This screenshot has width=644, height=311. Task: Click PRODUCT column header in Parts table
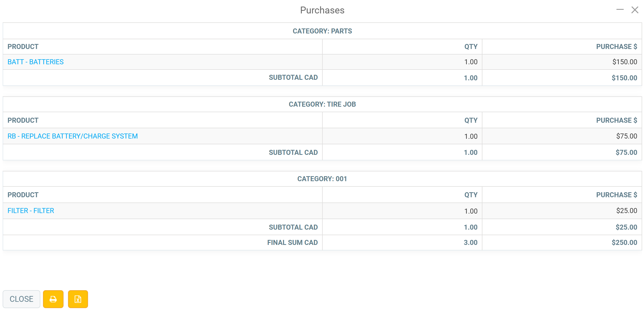pyautogui.click(x=23, y=47)
